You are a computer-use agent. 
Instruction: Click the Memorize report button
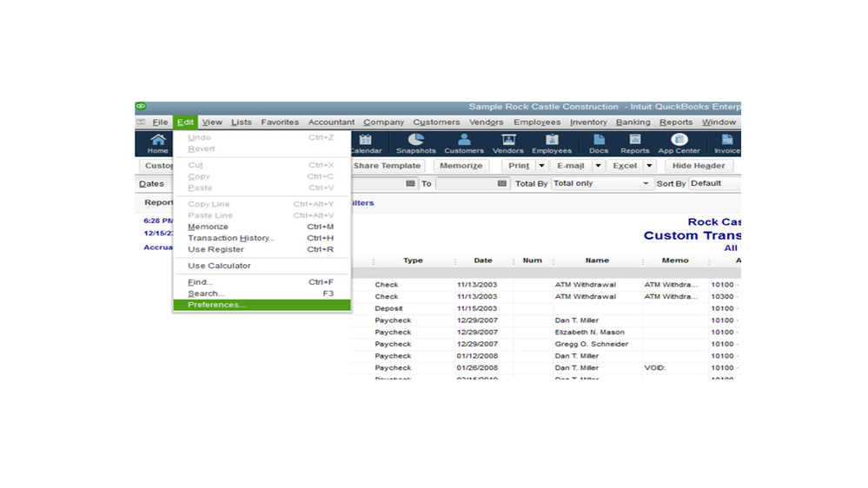tap(461, 166)
